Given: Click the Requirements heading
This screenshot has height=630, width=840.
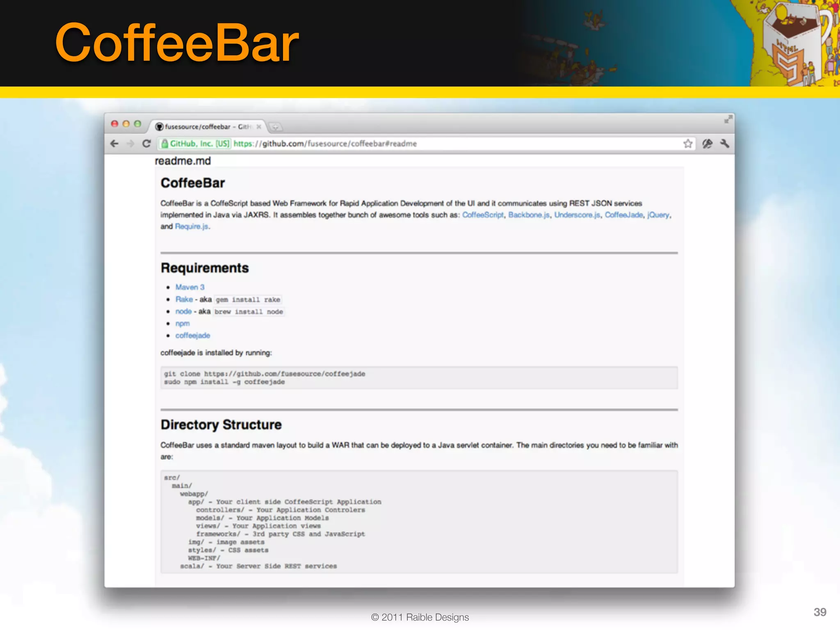Looking at the screenshot, I should tap(205, 268).
